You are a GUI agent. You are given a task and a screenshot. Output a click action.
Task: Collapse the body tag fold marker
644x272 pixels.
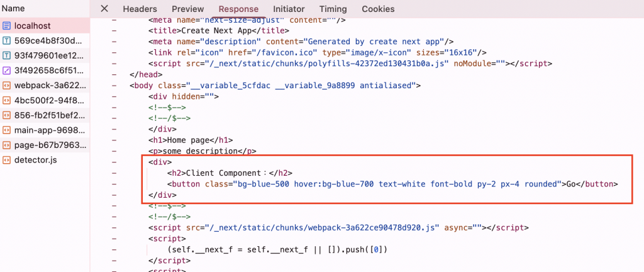(x=114, y=86)
